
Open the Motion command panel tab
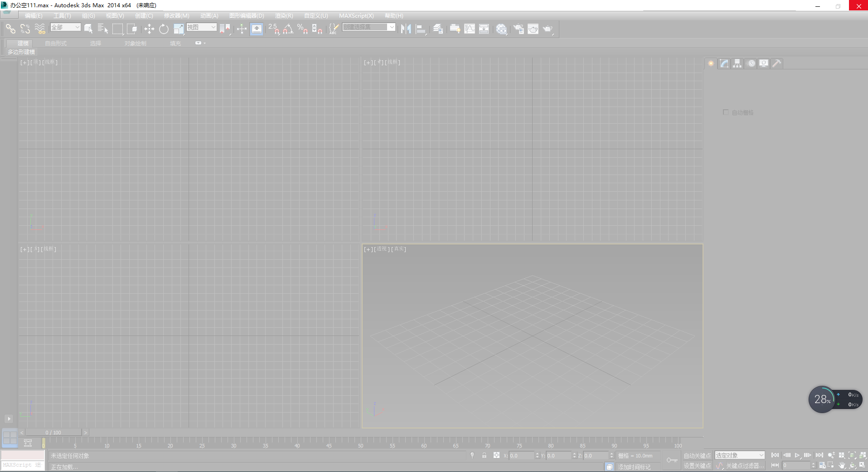(x=751, y=63)
